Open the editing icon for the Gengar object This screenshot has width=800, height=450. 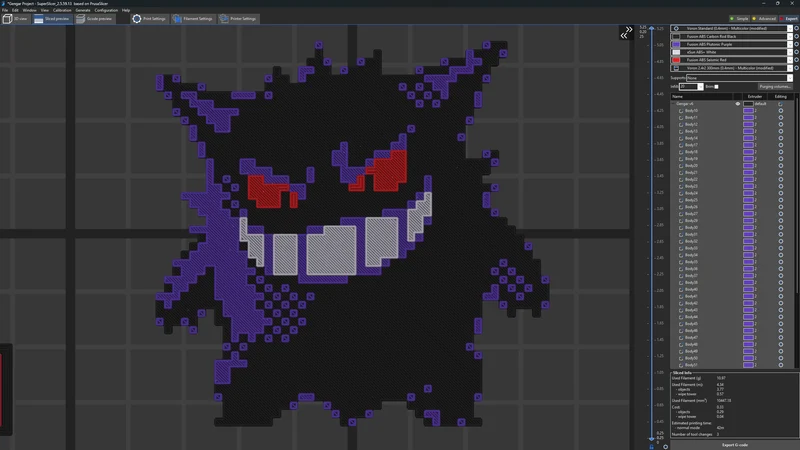[x=781, y=104]
